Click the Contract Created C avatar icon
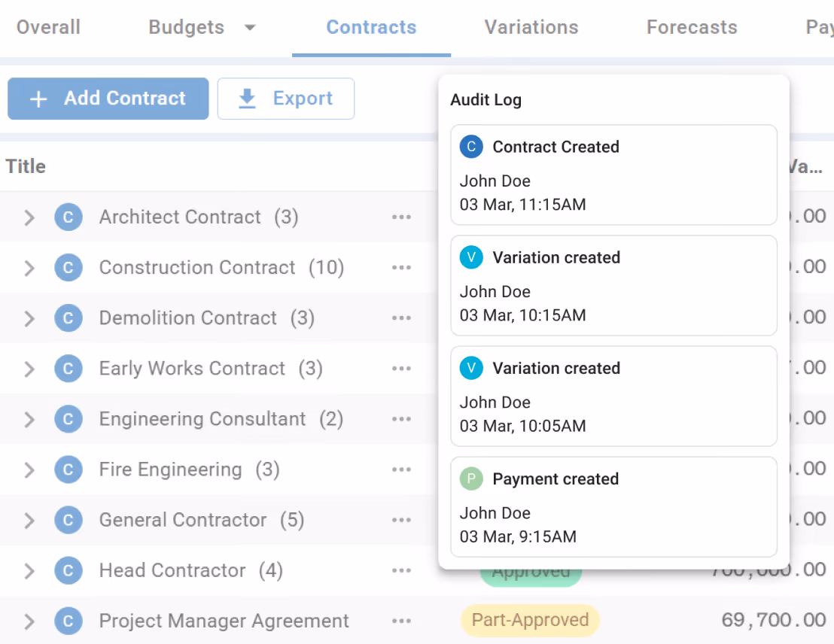The height and width of the screenshot is (644, 834). 471,147
